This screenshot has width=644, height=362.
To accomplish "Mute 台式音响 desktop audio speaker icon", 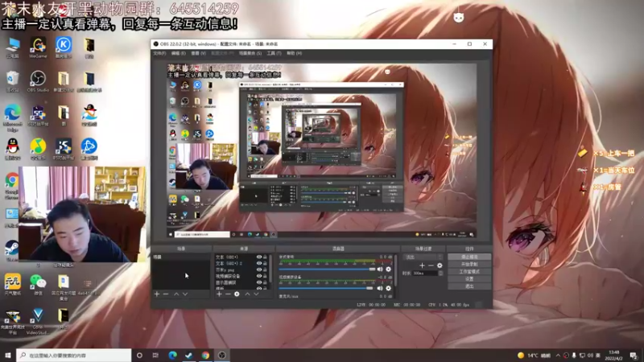I will [x=380, y=269].
